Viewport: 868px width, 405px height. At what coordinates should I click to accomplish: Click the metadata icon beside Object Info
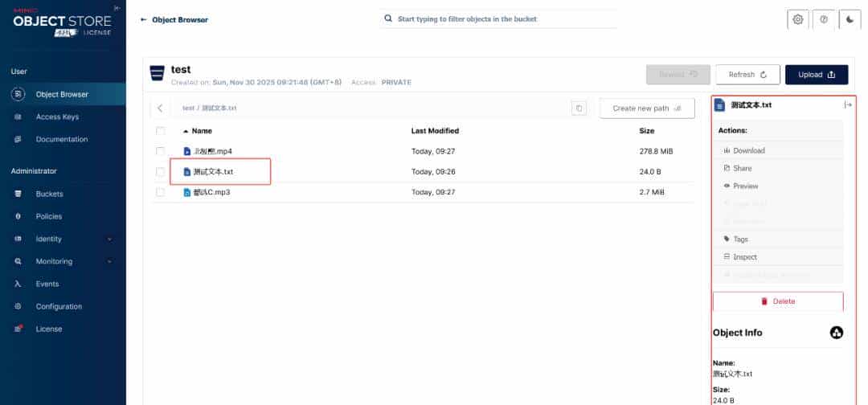(x=837, y=333)
